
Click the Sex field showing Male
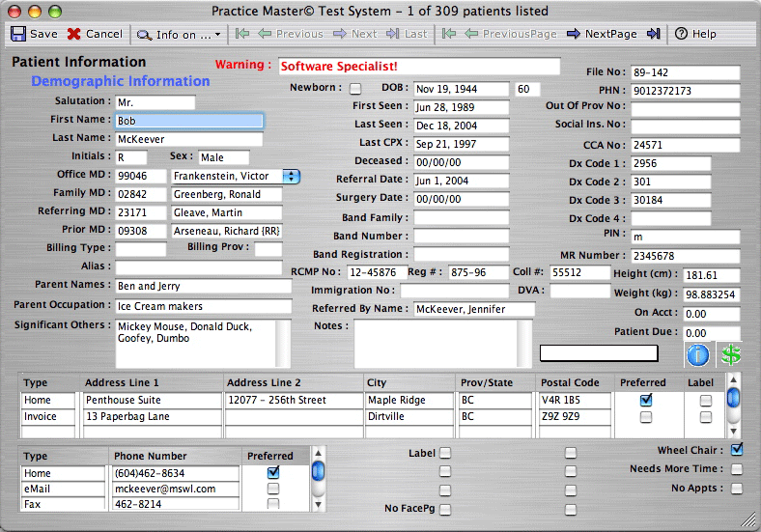(x=224, y=157)
